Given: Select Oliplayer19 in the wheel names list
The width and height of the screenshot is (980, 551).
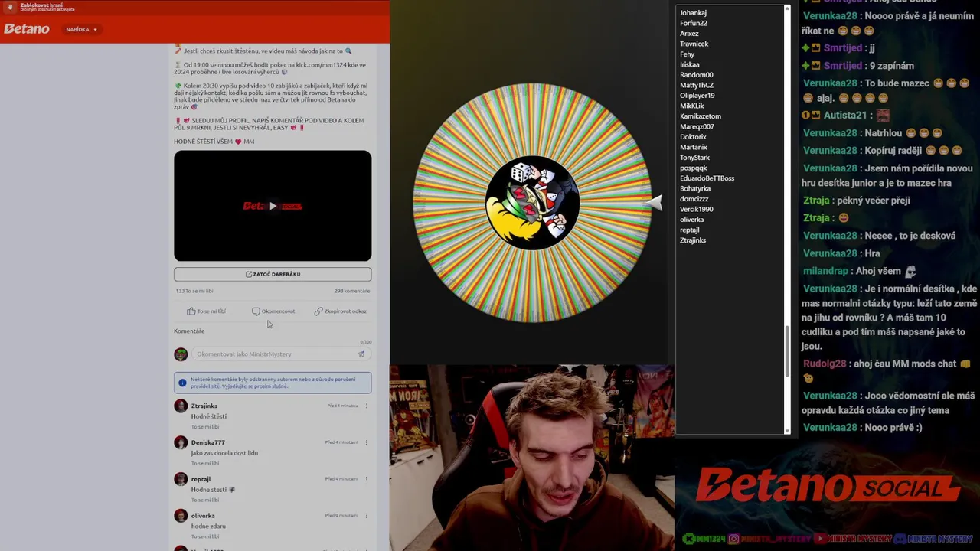Looking at the screenshot, I should coord(697,96).
